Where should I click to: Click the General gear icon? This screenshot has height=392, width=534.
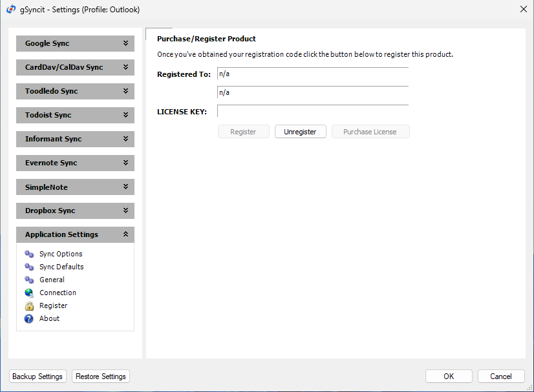coord(29,280)
